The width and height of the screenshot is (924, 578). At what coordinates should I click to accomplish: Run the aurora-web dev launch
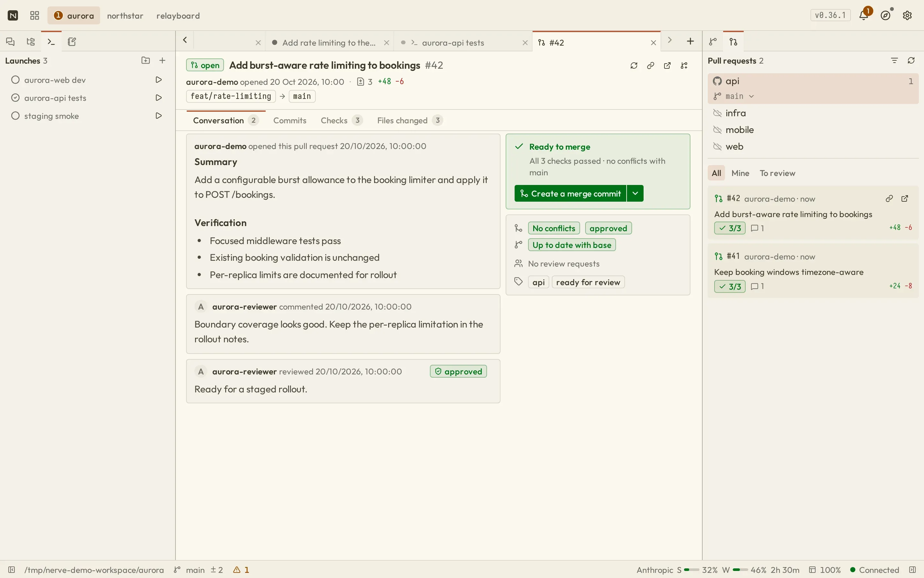point(158,80)
